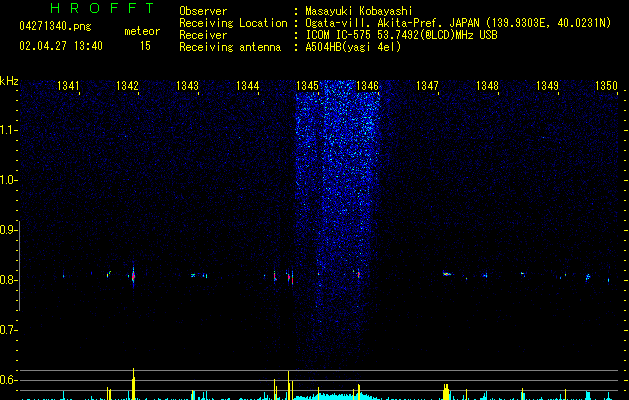Click the A504HB(yagi 4el) antenna value

pos(353,47)
